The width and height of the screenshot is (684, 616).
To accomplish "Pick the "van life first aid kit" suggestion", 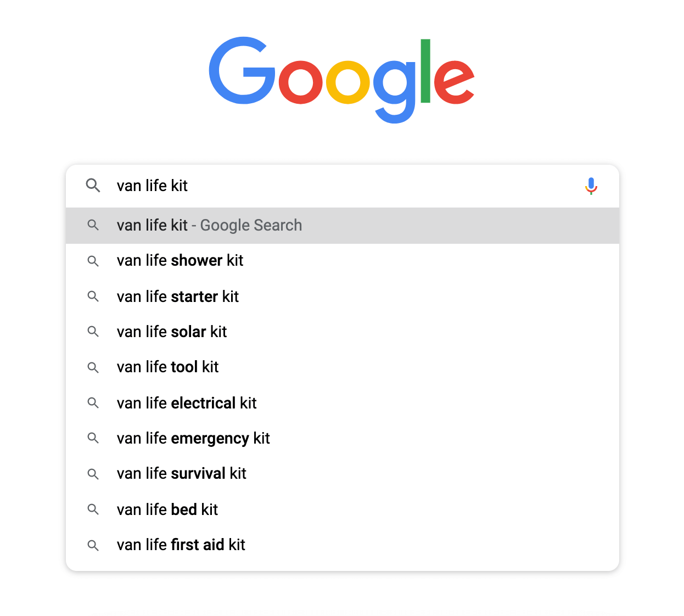I will click(x=181, y=545).
